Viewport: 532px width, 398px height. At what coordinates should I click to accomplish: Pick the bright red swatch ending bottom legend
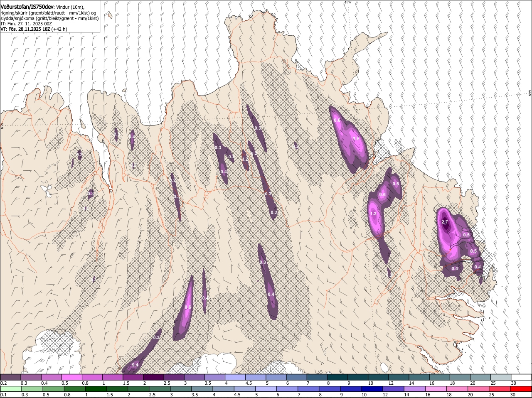tap(521, 389)
